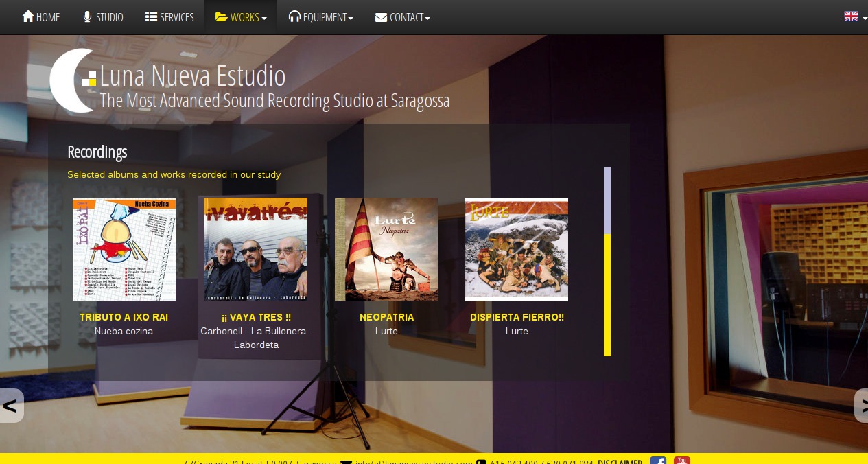Click the DISPIERTA FIERRO!! title

pyautogui.click(x=517, y=317)
